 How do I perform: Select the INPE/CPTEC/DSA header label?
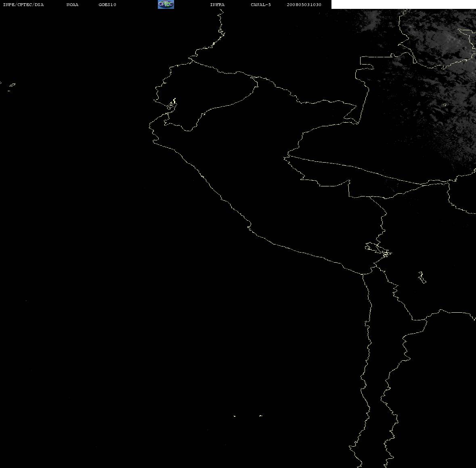pos(23,4)
